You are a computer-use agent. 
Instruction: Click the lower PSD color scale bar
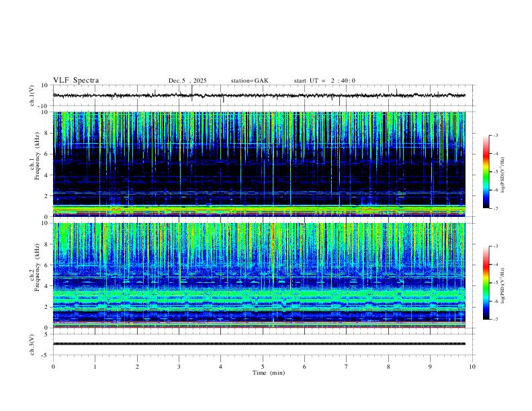pyautogui.click(x=486, y=283)
